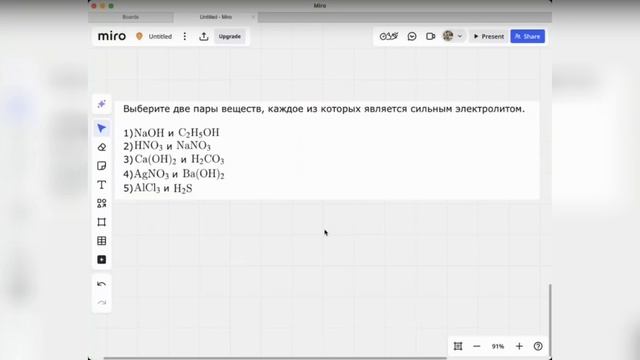Switch to the Boards tab
Viewport: 640px width, 360px height.
tap(131, 17)
